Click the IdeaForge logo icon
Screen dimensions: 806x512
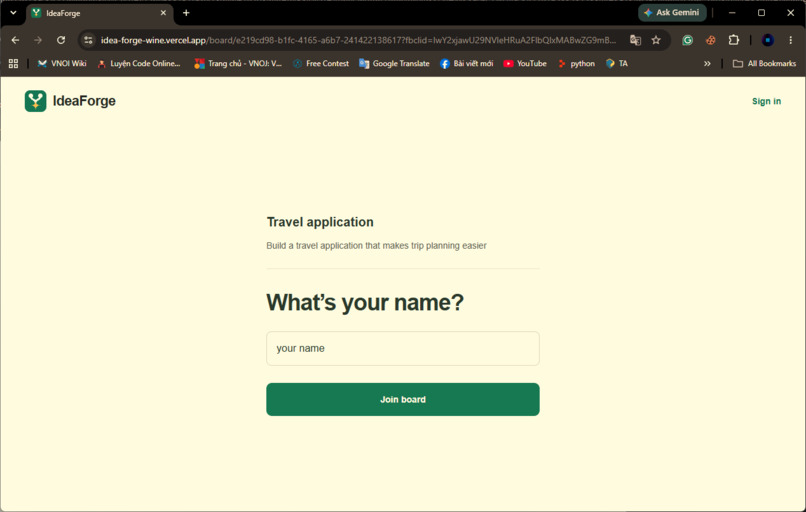[x=35, y=101]
